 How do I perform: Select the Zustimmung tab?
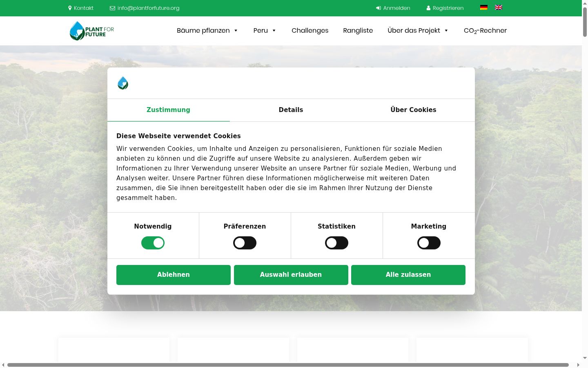coord(168,110)
